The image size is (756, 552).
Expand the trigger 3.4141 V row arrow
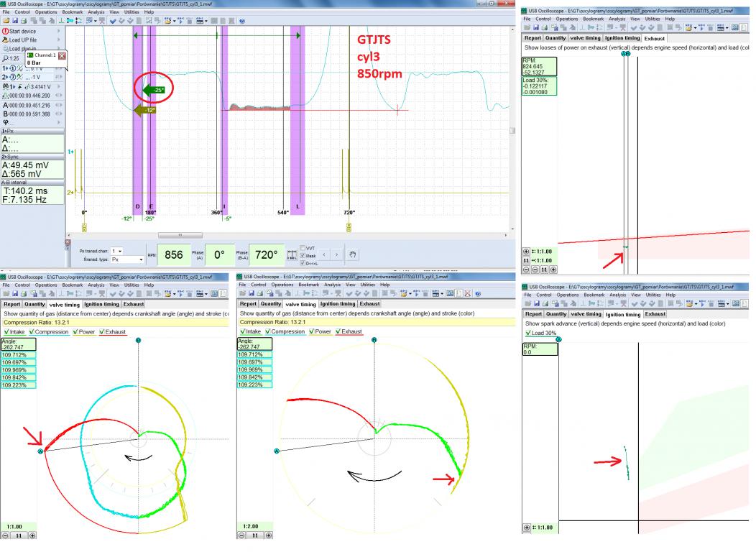click(60, 87)
